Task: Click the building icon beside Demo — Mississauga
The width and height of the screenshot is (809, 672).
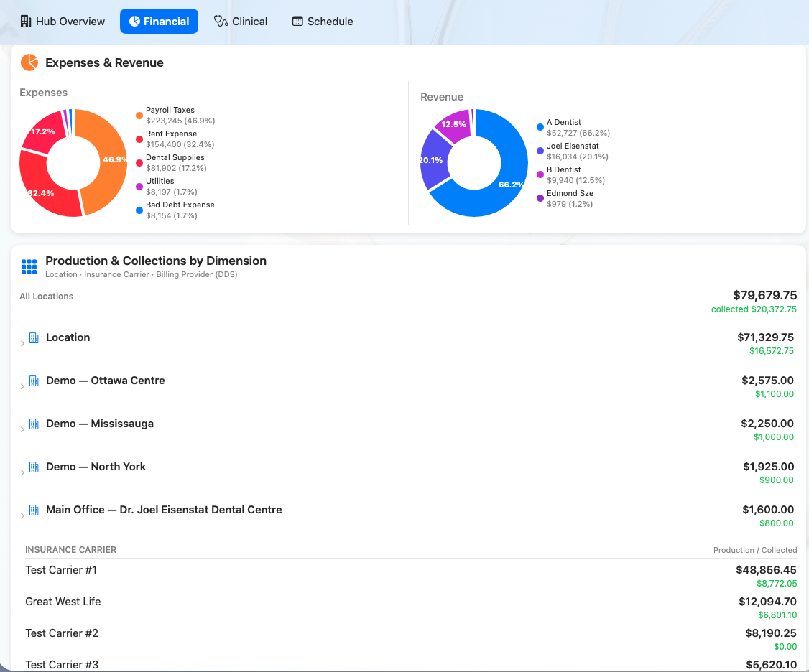Action: pos(34,424)
